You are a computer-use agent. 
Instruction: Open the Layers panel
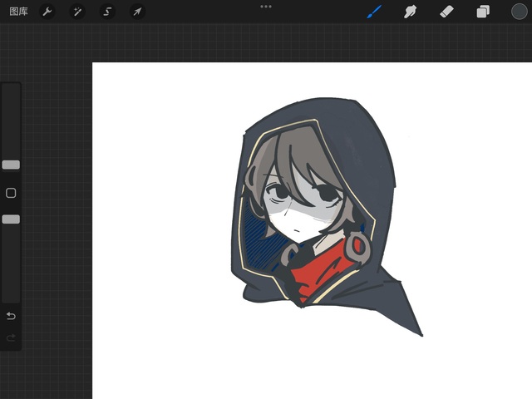(483, 12)
